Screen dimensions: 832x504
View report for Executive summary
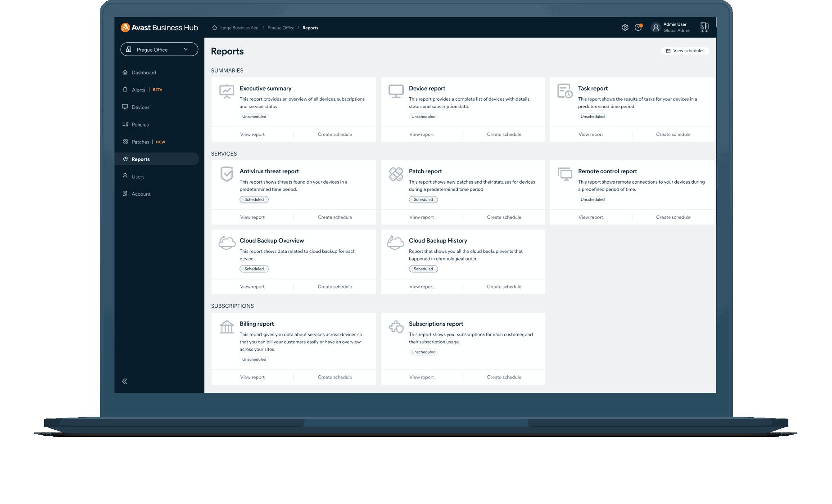[x=252, y=134]
